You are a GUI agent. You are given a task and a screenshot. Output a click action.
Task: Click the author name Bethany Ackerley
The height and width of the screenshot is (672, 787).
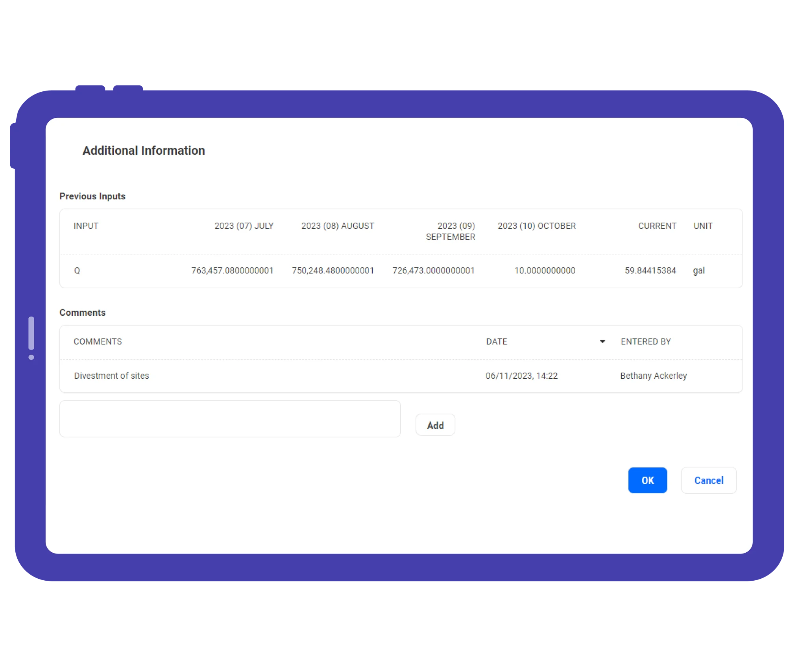point(653,376)
